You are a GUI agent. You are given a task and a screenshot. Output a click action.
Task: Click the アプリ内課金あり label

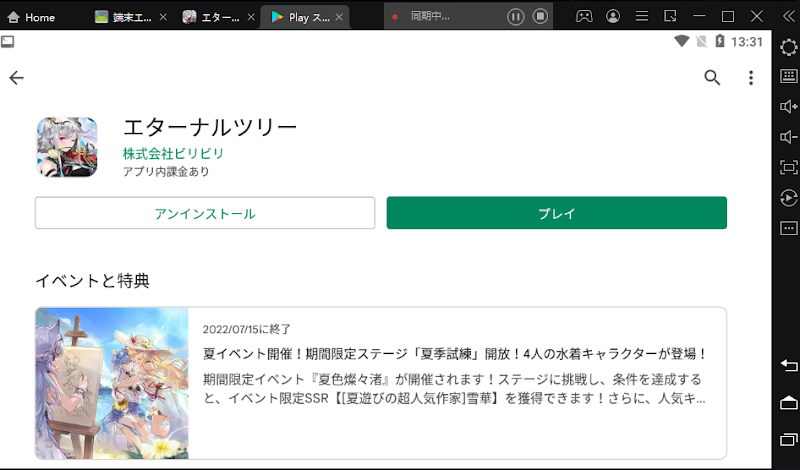point(166,171)
